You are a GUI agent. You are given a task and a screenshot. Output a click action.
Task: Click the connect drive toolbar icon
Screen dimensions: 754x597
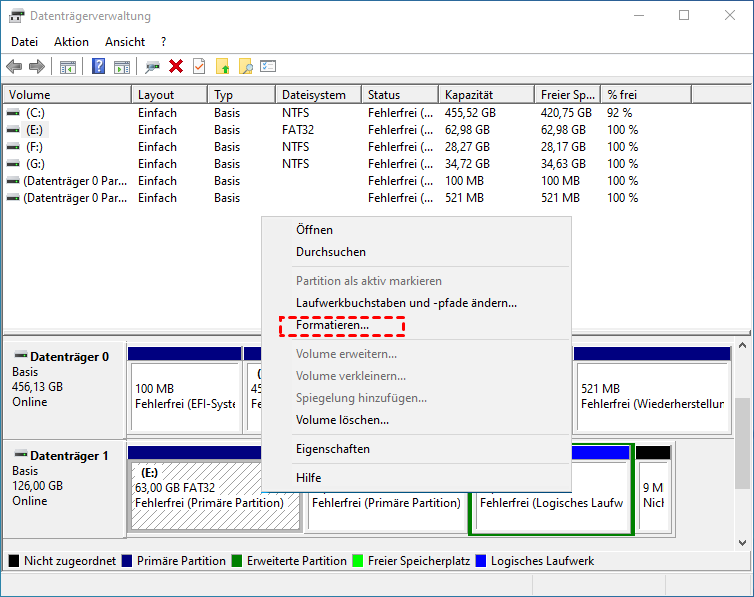coord(152,66)
